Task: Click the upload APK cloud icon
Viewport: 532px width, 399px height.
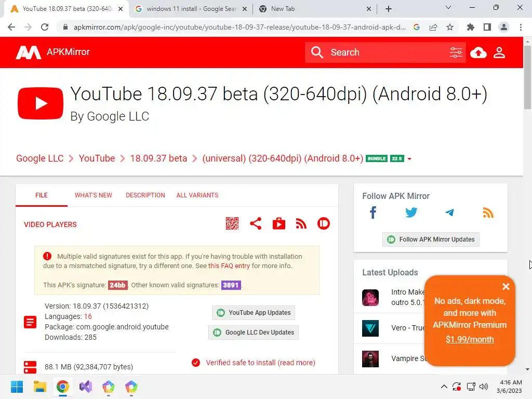Action: point(478,52)
